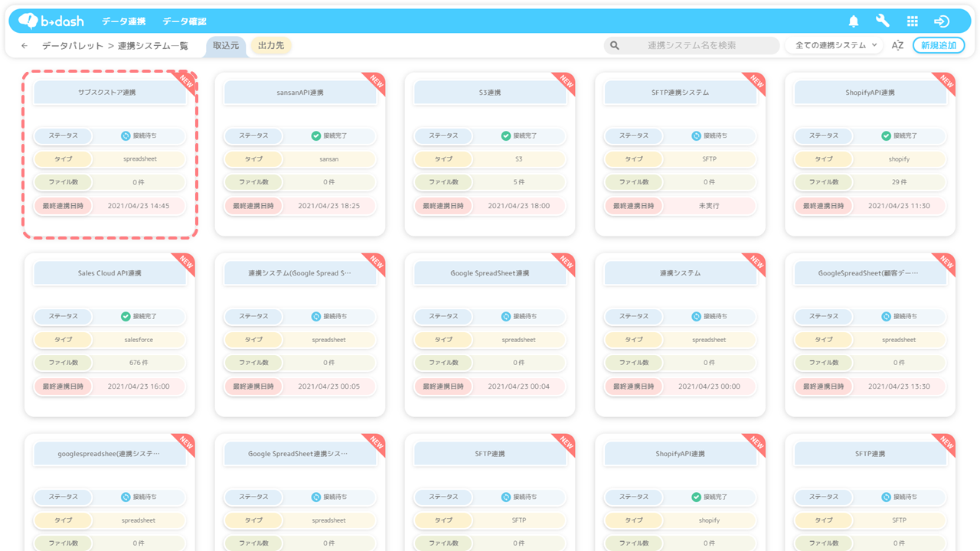The width and height of the screenshot is (980, 551).
Task: Click the sansanAPI連携 status checkmark icon
Action: click(x=316, y=135)
